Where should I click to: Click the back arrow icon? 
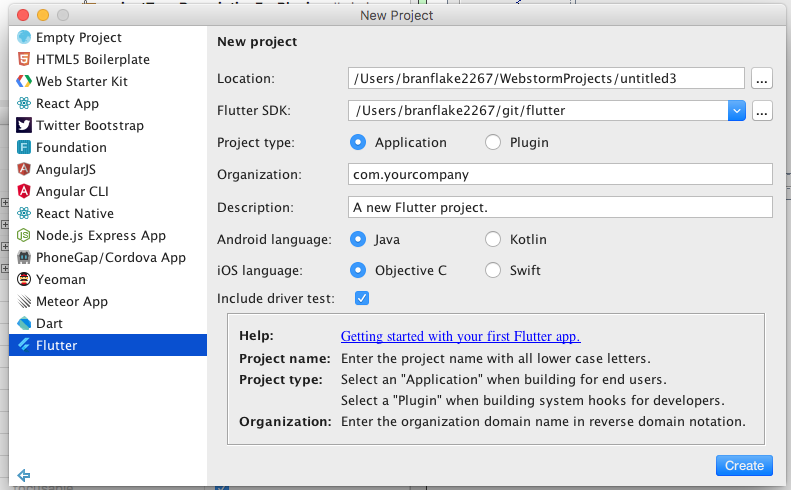click(x=24, y=475)
